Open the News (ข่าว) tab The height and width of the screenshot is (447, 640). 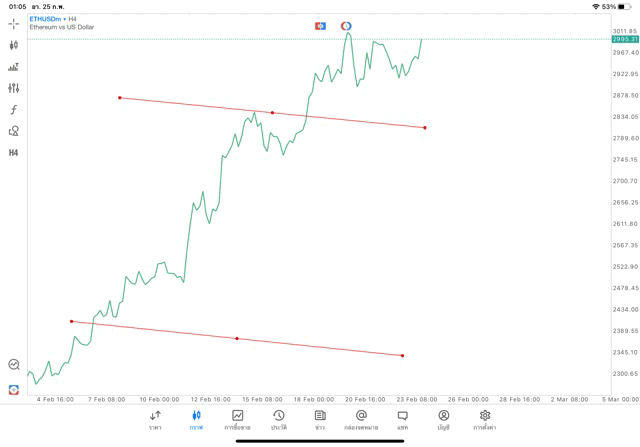pyautogui.click(x=319, y=419)
